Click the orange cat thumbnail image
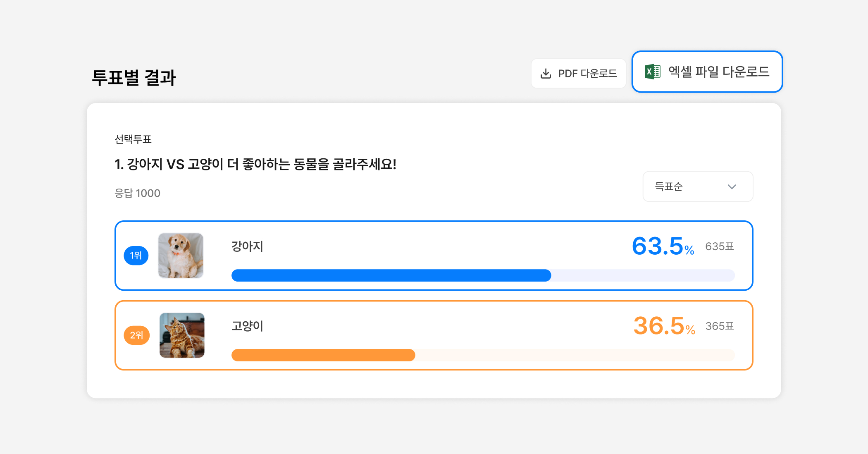Viewport: 868px width, 454px height. pyautogui.click(x=182, y=335)
